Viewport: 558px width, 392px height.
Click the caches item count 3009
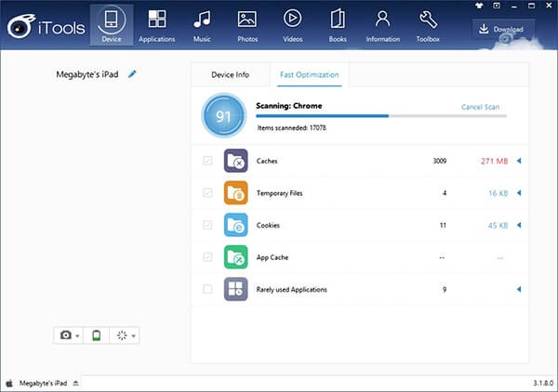click(440, 161)
